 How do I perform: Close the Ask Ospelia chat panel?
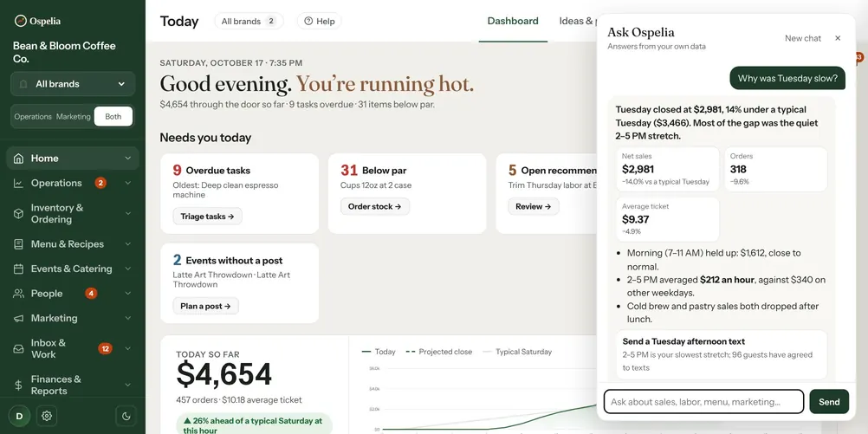[838, 38]
